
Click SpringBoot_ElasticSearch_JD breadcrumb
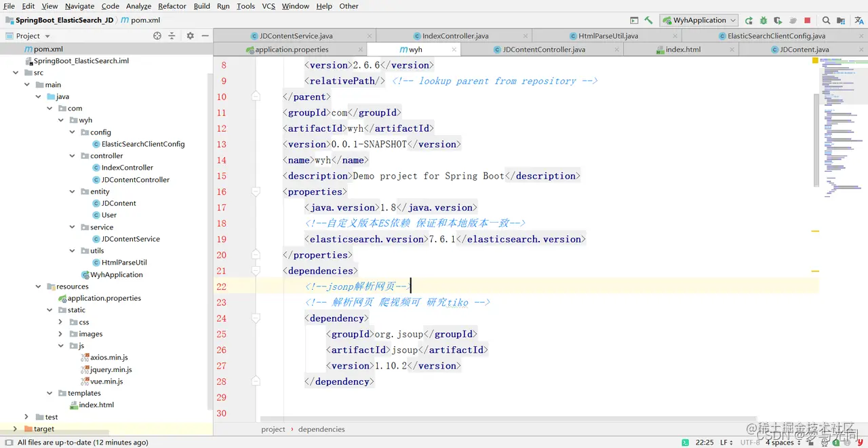[64, 20]
